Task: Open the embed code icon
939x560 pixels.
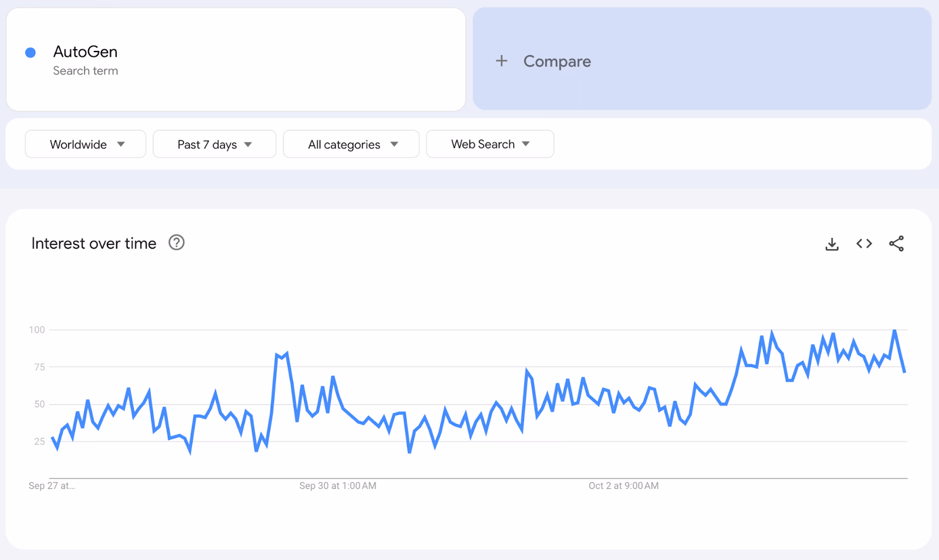Action: tap(864, 243)
